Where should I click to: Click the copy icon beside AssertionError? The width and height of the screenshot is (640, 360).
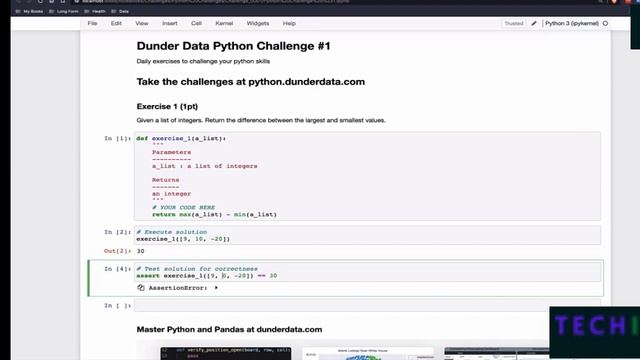tap(141, 288)
